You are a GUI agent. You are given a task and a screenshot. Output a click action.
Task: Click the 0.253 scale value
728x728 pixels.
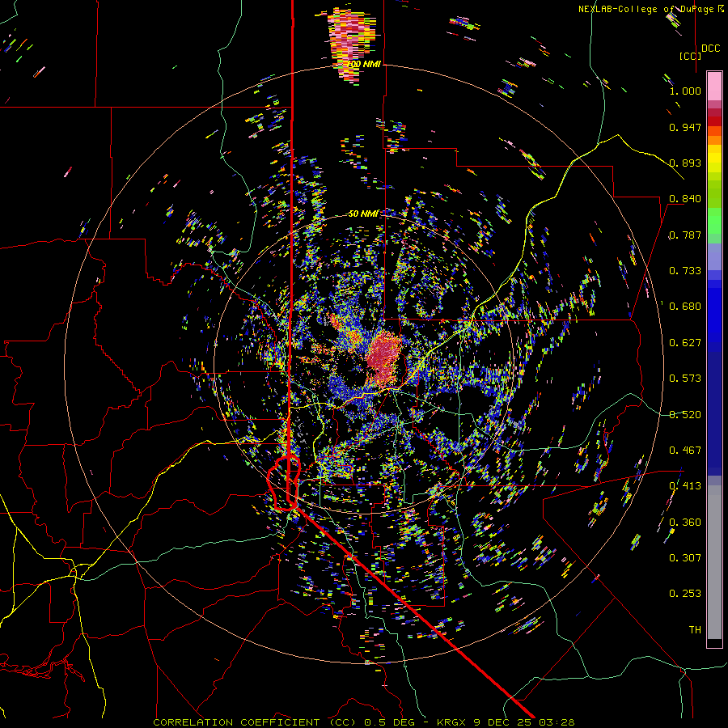point(685,594)
